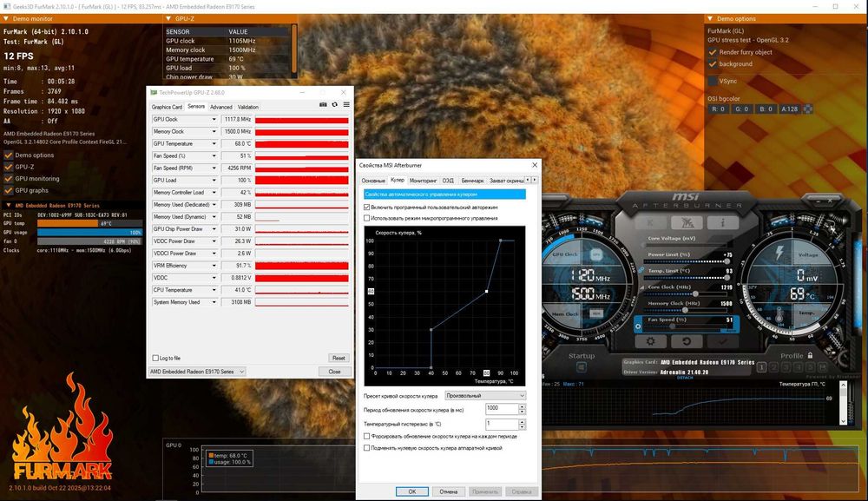Screen dimensions: 868x501
Task: Click the Core Clock slider handle
Action: coord(695,294)
